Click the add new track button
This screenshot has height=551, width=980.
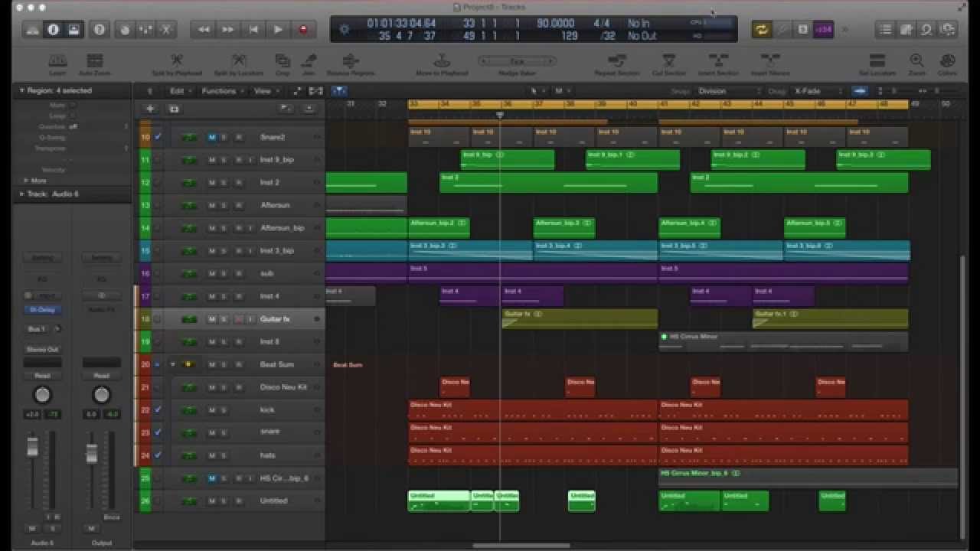pyautogui.click(x=150, y=109)
